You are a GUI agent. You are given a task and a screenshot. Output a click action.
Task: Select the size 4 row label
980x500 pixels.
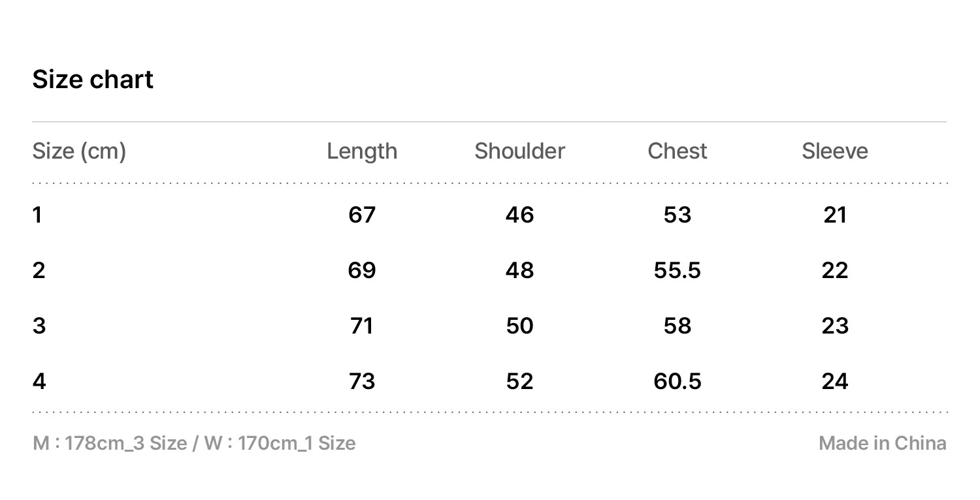(39, 381)
